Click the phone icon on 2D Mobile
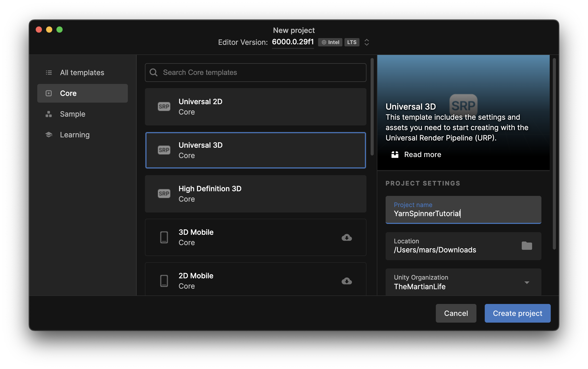Screen dimensions: 588x369 point(164,281)
